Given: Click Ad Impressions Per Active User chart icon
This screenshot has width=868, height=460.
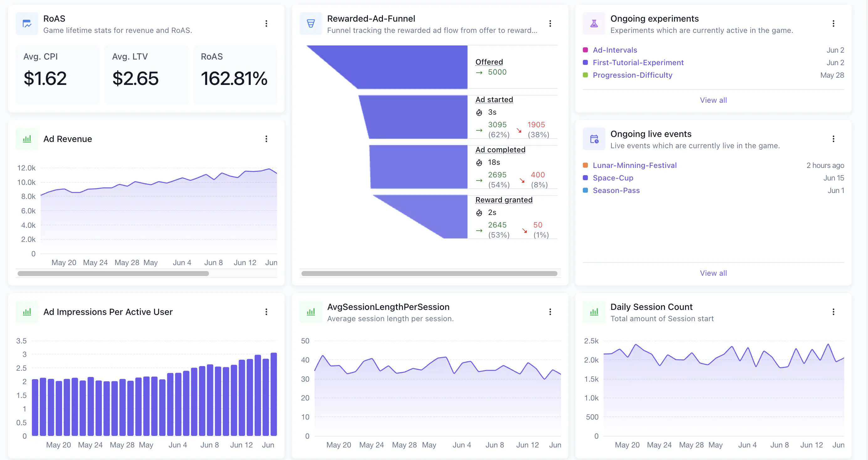Looking at the screenshot, I should point(27,312).
